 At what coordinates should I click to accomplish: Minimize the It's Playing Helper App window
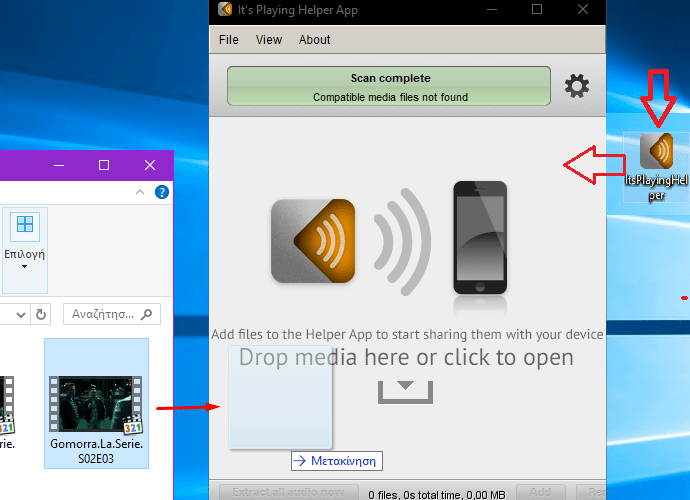(492, 9)
